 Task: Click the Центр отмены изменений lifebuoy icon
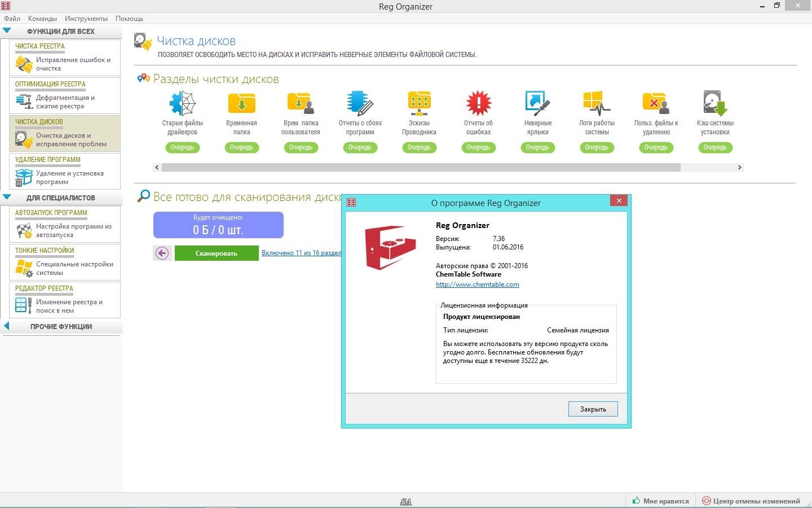pos(706,501)
